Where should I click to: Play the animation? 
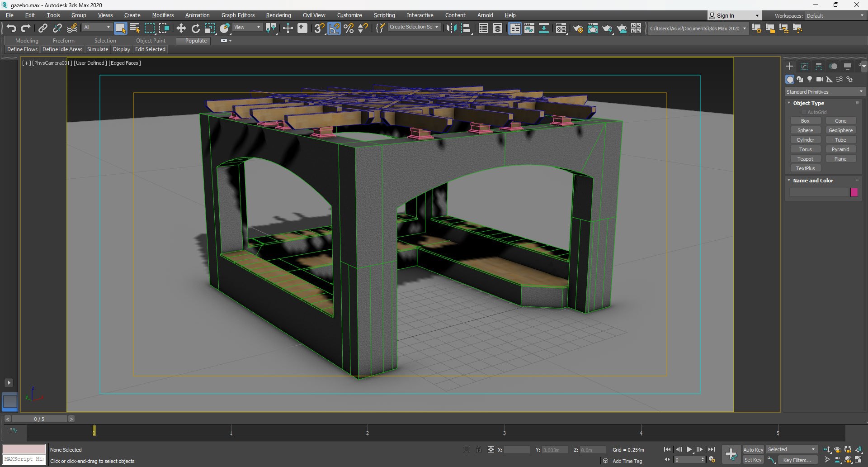tap(689, 450)
